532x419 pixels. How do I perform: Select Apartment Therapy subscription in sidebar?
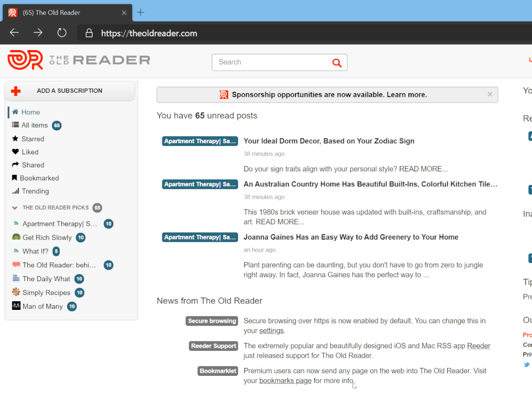tap(60, 224)
